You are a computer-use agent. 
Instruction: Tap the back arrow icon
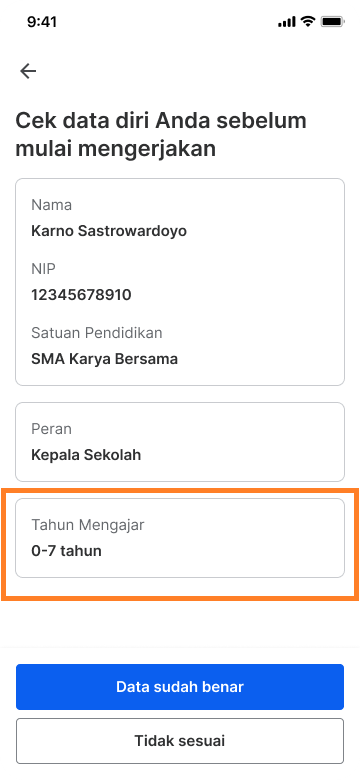click(x=28, y=72)
